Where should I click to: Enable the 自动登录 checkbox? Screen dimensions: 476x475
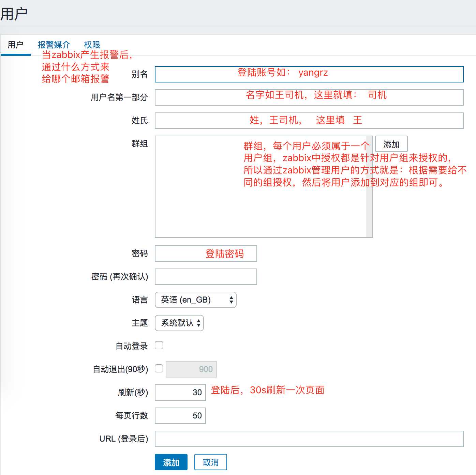tap(159, 345)
